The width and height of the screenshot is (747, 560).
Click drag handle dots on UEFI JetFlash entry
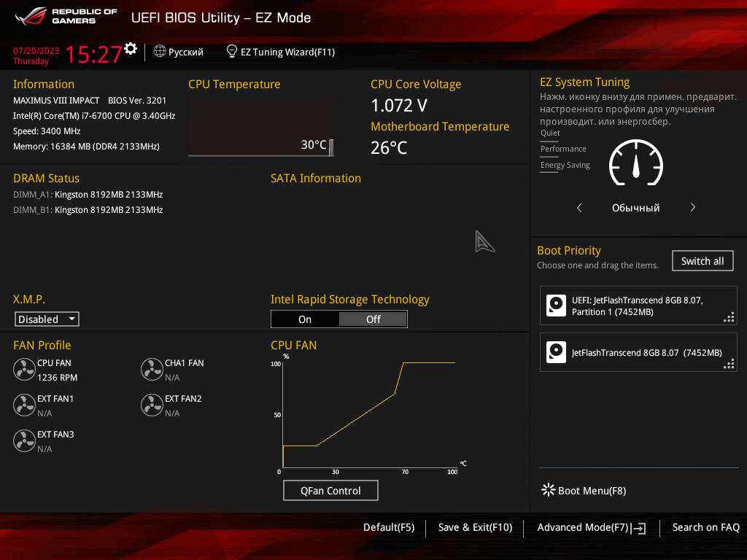pos(729,318)
